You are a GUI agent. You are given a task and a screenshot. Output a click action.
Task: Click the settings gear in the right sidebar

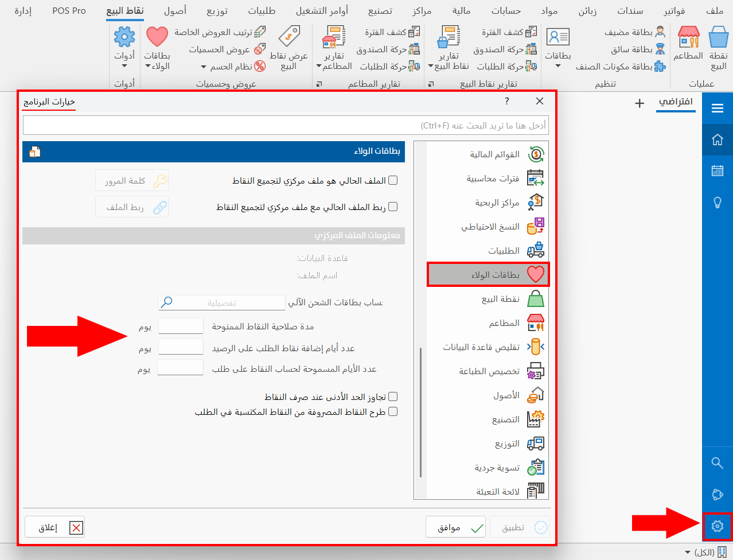tap(716, 526)
